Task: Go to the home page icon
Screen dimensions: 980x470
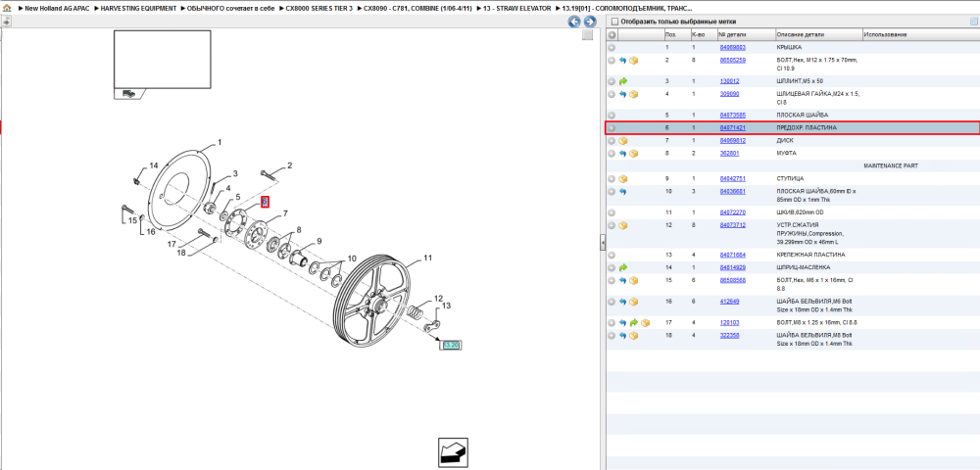Action: tap(7, 9)
